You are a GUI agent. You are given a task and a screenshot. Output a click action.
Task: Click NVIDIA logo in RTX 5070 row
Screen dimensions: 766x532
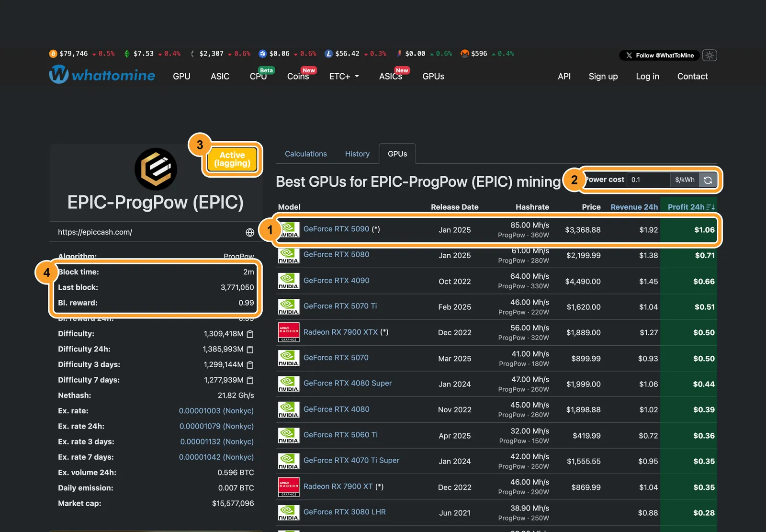coord(289,358)
